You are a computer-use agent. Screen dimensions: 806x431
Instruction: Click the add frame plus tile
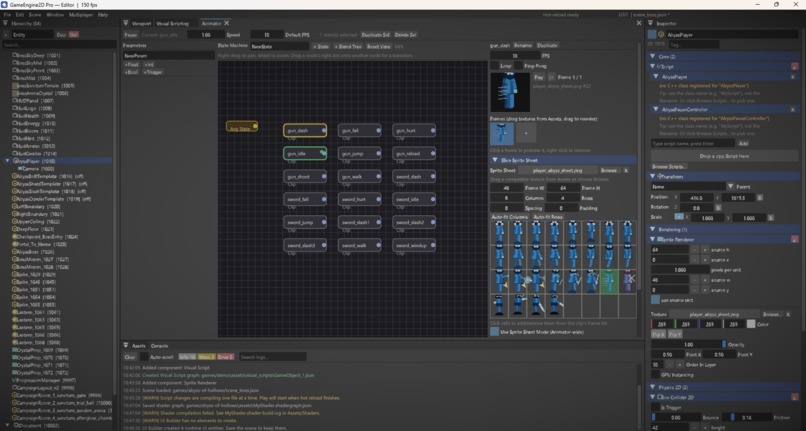526,133
